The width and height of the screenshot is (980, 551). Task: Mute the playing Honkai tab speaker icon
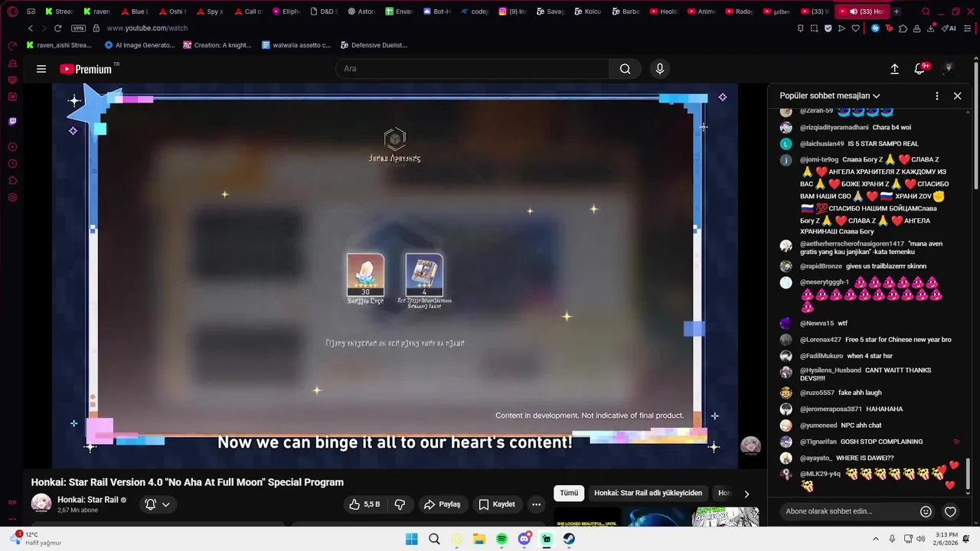pyautogui.click(x=853, y=11)
